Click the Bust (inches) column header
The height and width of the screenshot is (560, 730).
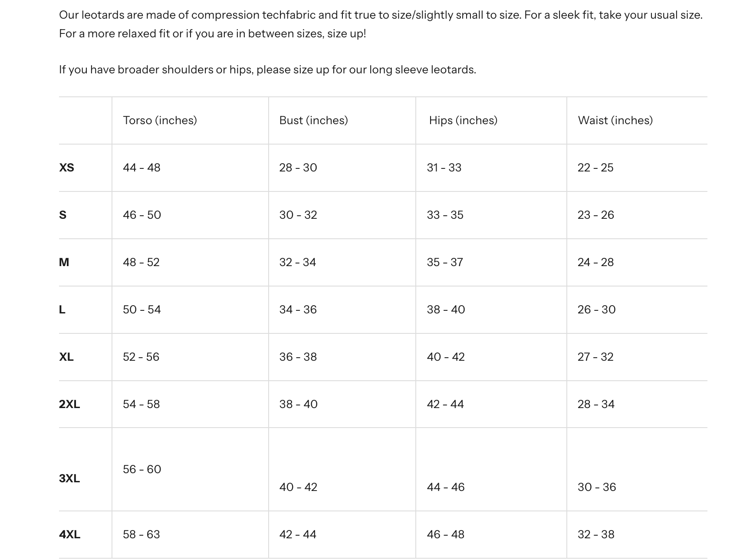point(313,120)
